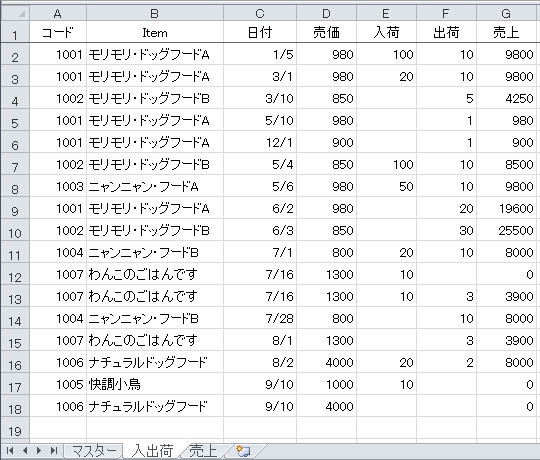Select row 12 header

[15, 274]
